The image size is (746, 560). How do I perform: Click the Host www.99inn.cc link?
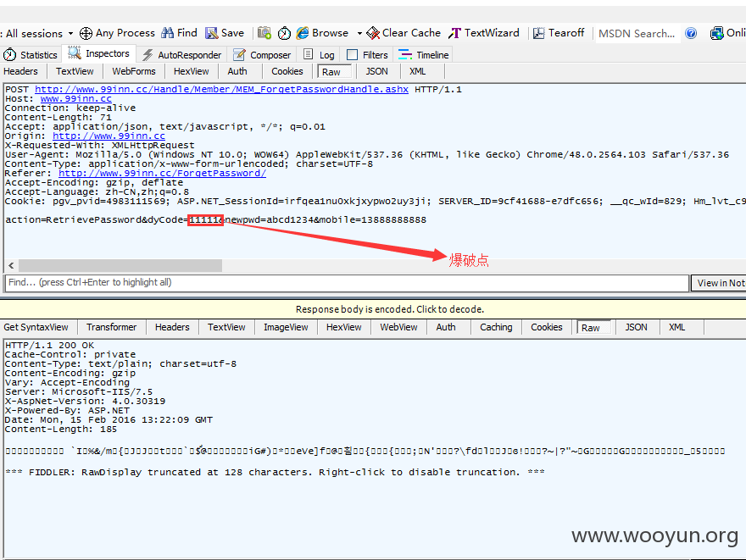(75, 98)
